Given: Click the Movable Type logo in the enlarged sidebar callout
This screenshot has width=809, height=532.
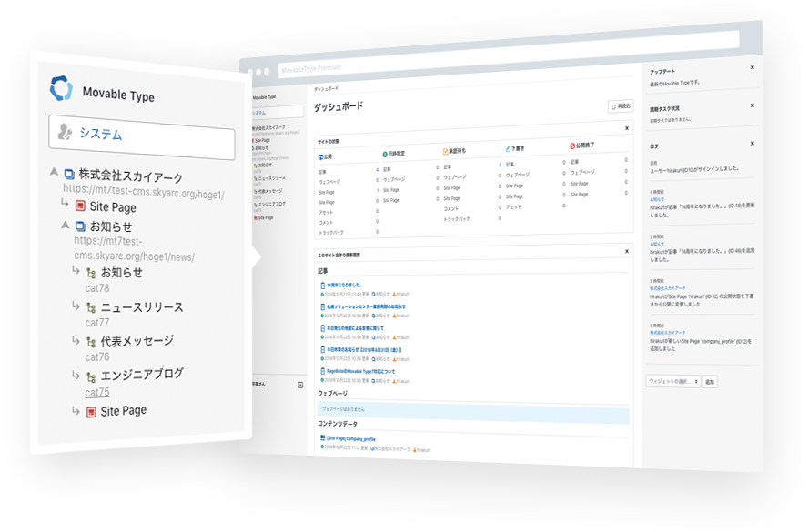Looking at the screenshot, I should click(61, 88).
